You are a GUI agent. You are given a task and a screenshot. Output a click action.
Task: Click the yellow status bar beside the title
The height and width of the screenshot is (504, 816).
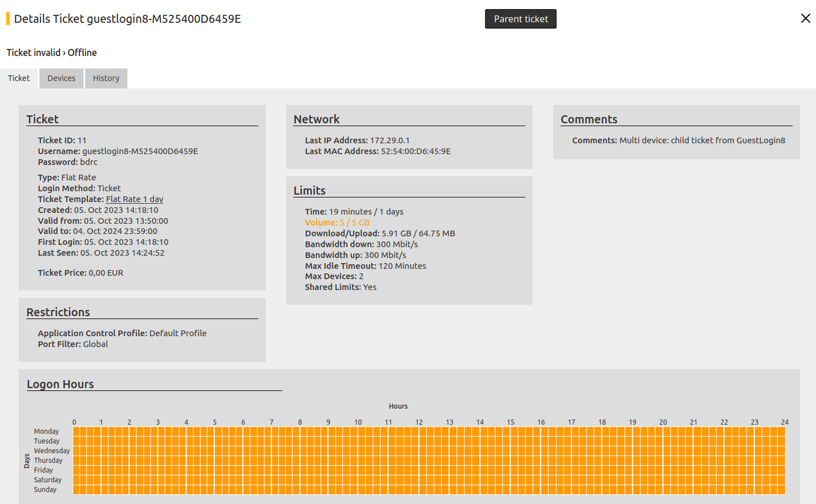tap(8, 19)
